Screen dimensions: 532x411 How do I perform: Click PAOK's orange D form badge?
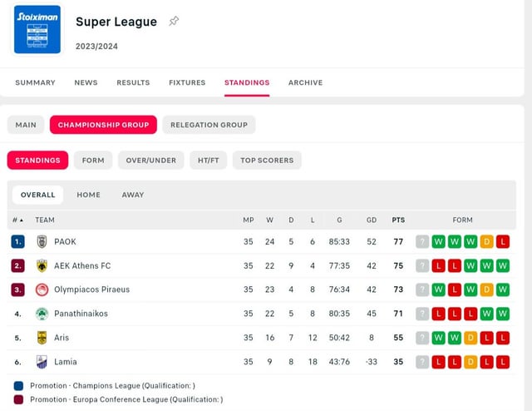point(487,242)
